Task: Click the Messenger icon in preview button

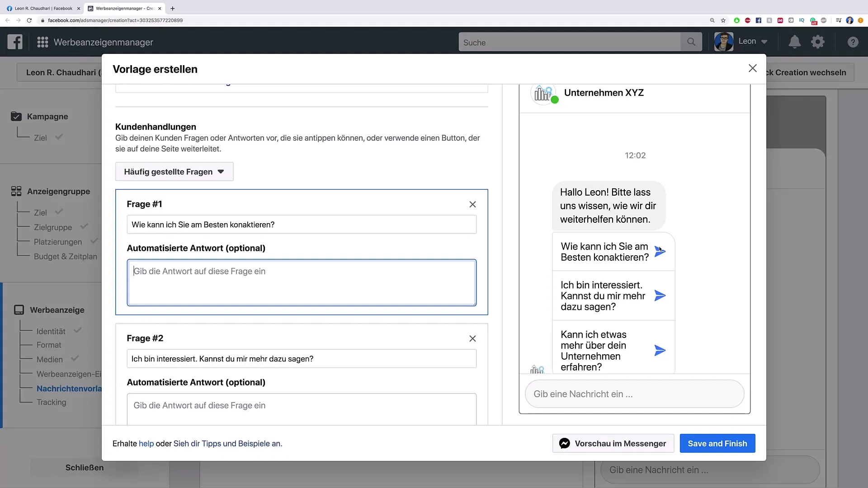Action: 564,443
